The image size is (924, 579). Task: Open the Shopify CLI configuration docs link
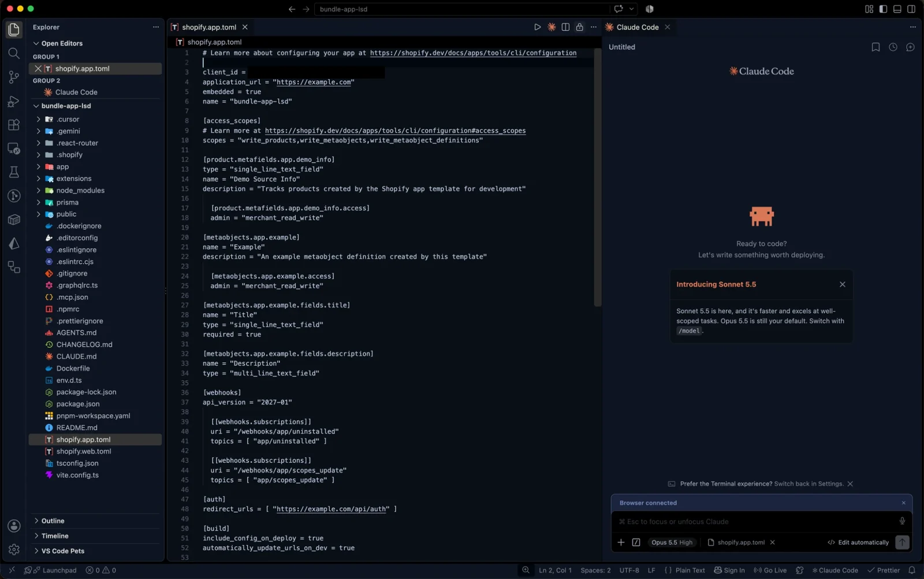tap(473, 53)
